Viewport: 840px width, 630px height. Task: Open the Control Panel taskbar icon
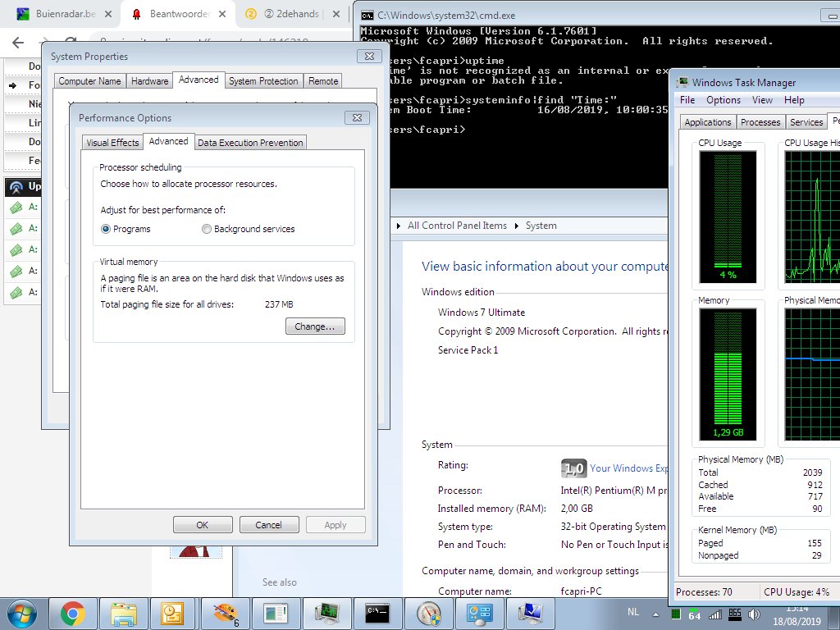pyautogui.click(x=478, y=614)
